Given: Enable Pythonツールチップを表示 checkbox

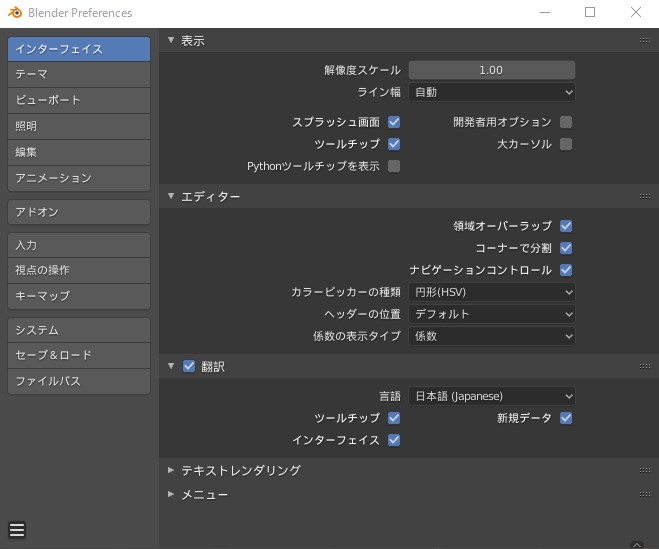Looking at the screenshot, I should click(394, 166).
